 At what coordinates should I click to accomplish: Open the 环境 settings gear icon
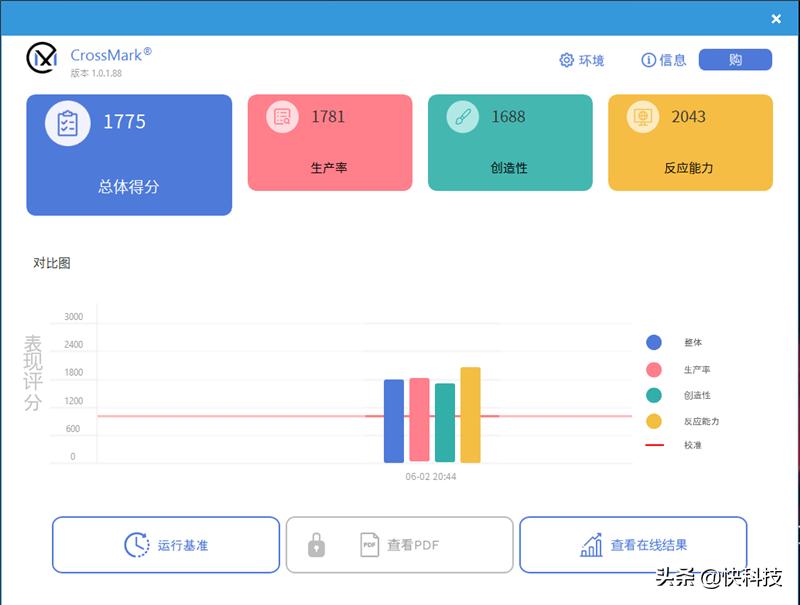[565, 60]
